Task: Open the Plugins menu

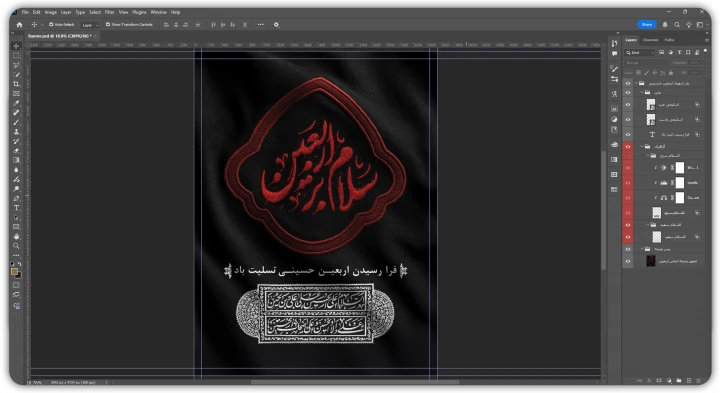Action: click(x=139, y=12)
